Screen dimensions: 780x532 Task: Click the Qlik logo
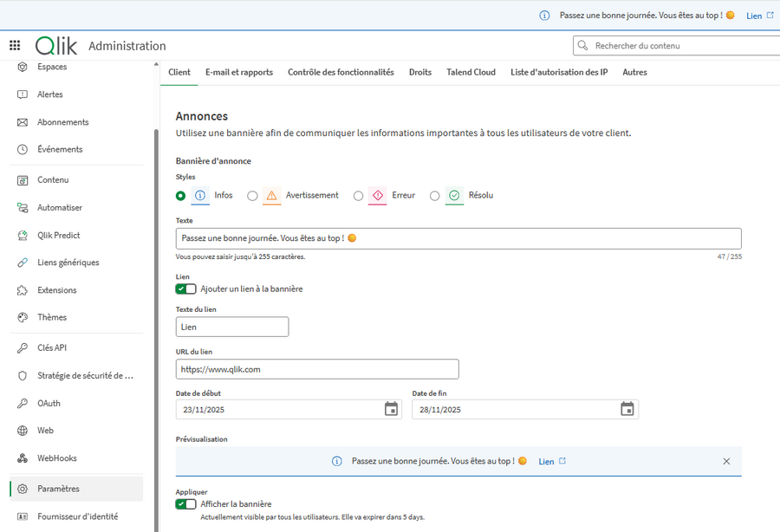pyautogui.click(x=56, y=46)
